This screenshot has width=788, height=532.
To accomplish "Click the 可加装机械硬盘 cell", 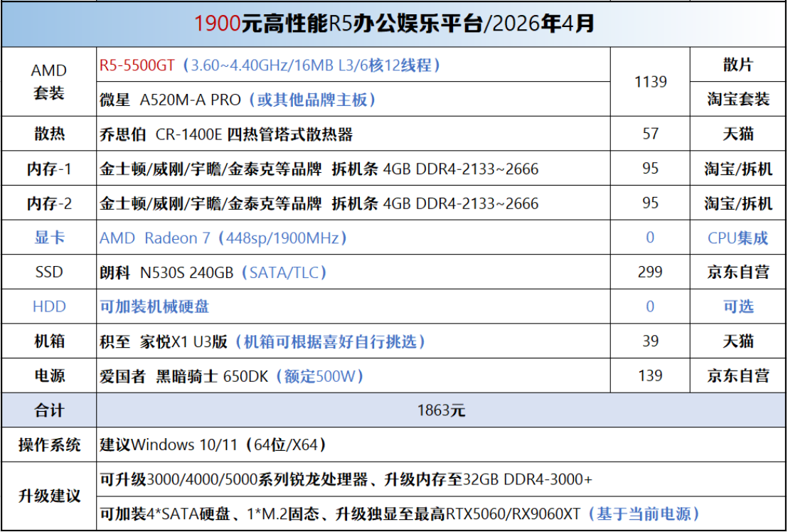I will click(x=353, y=307).
